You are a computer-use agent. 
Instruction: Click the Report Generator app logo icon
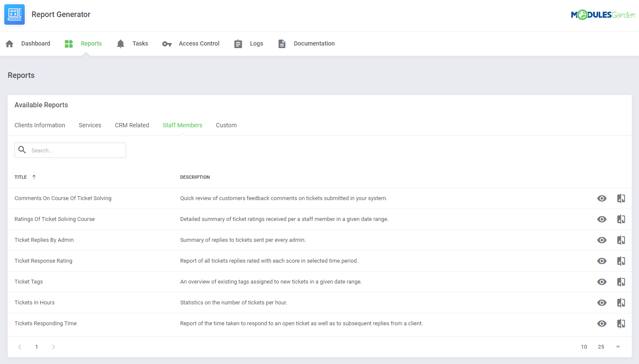[x=14, y=14]
